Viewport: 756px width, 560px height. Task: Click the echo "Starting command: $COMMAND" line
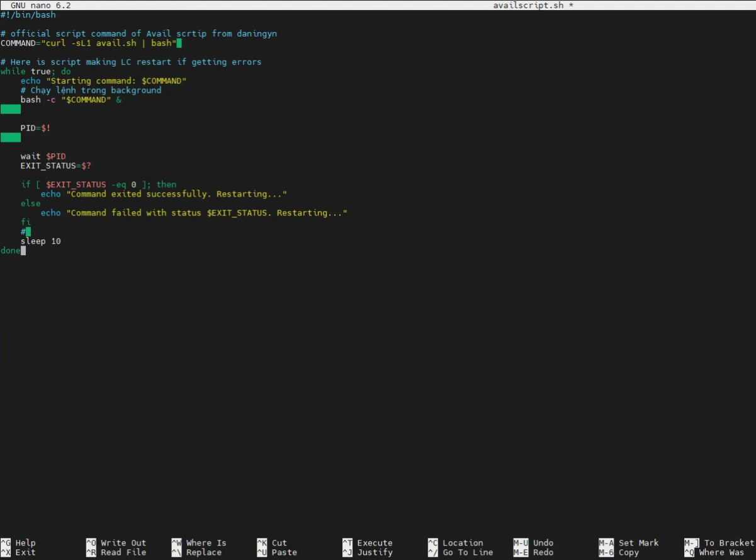104,81
